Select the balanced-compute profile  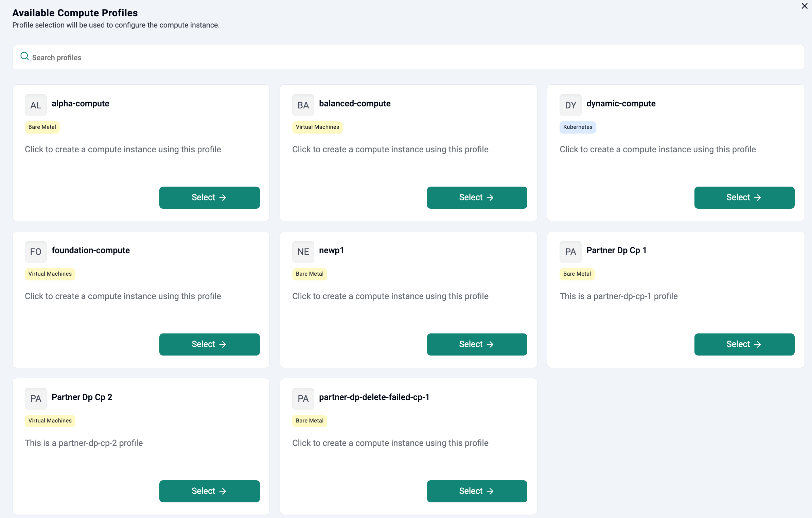[x=477, y=197]
